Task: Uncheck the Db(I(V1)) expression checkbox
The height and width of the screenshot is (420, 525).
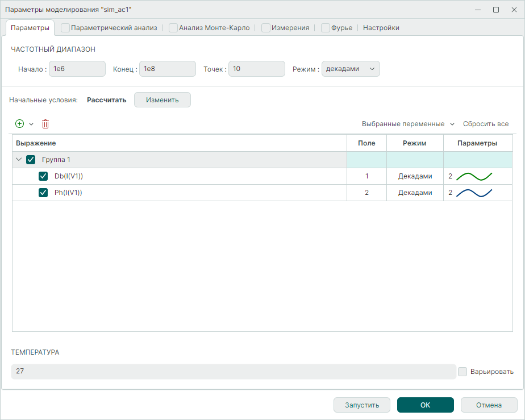Action: pos(43,176)
